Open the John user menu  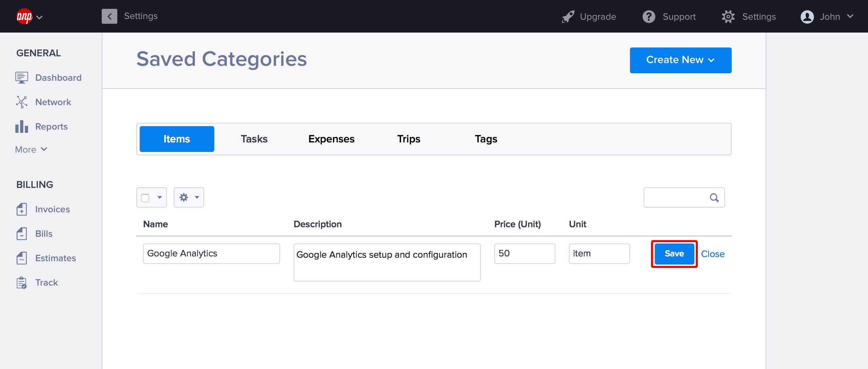[x=827, y=17]
